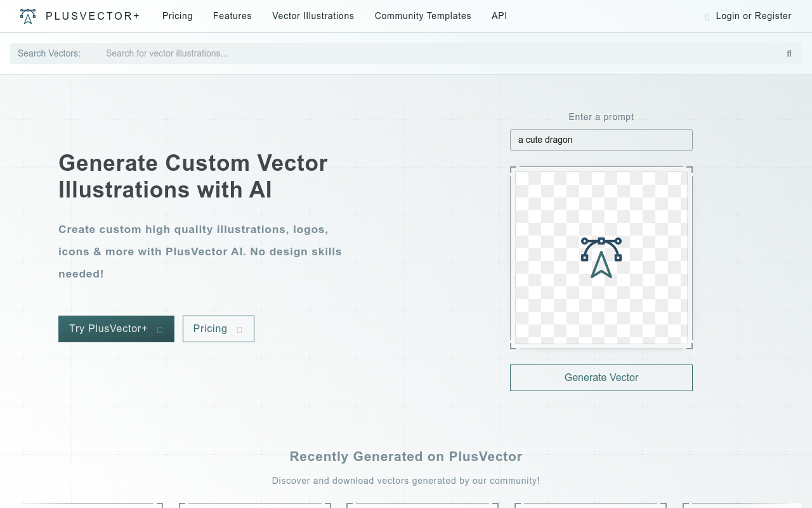Focus the vector illustrations search field
Screen dimensions: 812x508
[438, 53]
